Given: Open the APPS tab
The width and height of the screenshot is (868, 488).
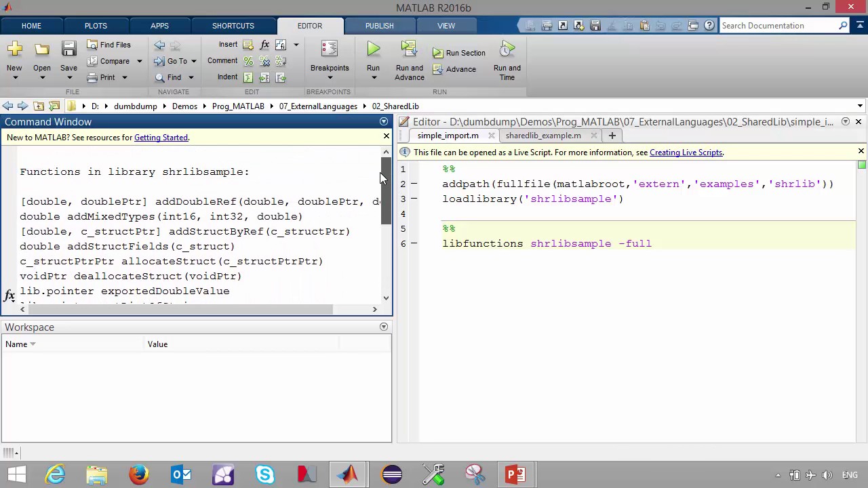Looking at the screenshot, I should (x=159, y=26).
